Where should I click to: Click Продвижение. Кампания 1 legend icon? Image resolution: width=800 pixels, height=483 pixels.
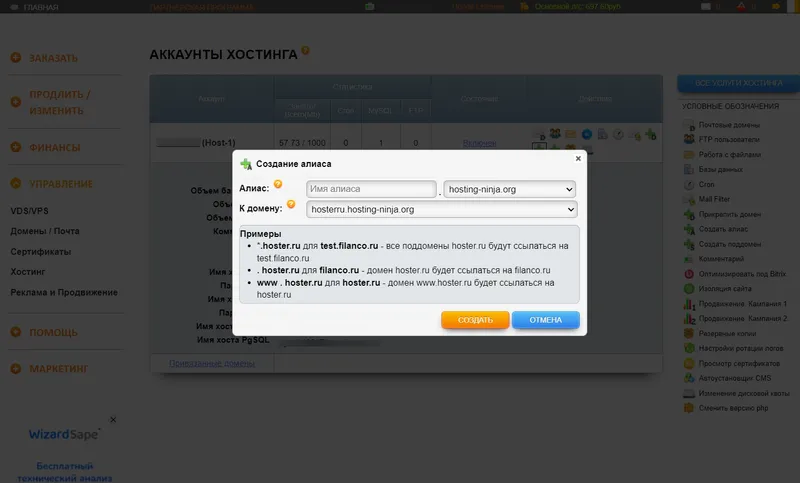pos(689,304)
